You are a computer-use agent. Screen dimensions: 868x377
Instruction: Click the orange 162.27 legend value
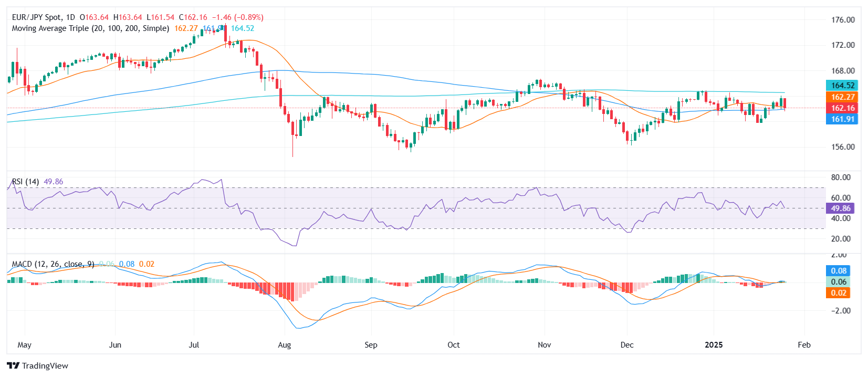coord(186,28)
